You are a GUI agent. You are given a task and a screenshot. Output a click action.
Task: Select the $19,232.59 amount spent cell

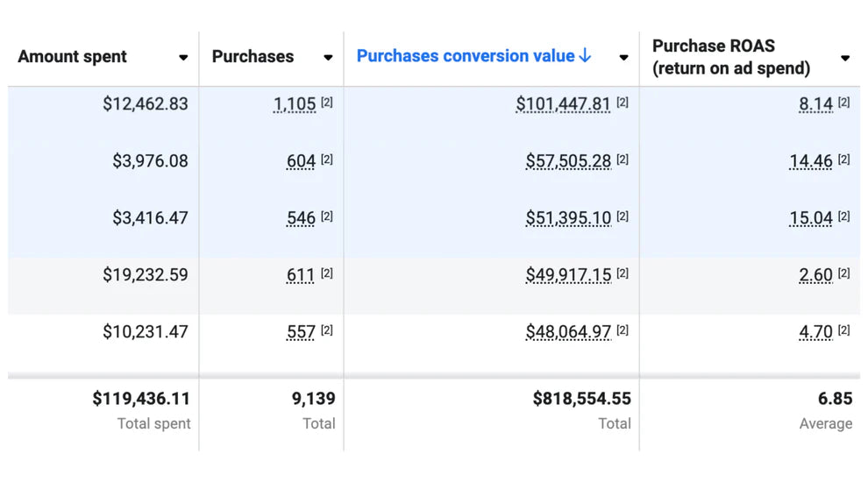pos(145,275)
